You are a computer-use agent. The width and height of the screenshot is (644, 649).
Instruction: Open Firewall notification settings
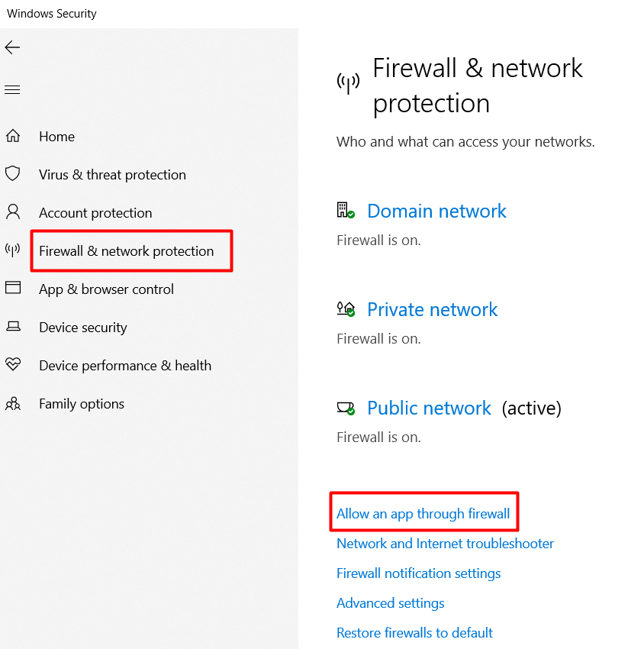pos(418,573)
